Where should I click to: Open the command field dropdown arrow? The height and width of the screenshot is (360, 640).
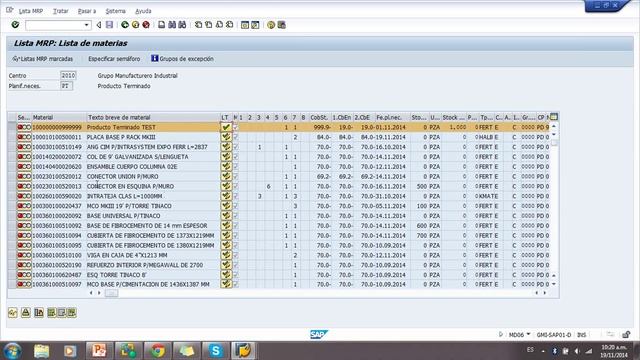click(x=87, y=25)
